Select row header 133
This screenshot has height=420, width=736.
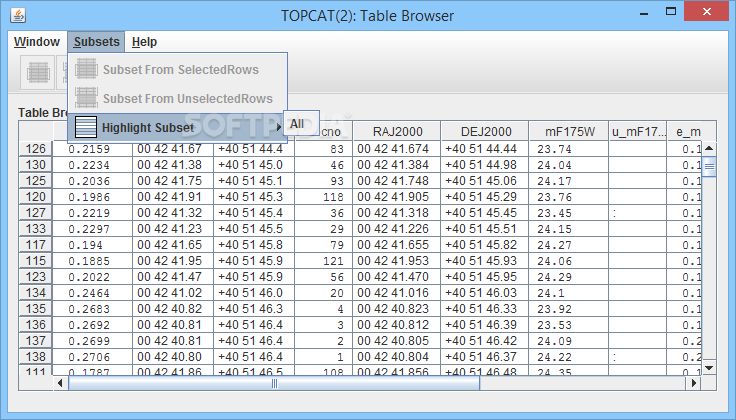(x=36, y=229)
